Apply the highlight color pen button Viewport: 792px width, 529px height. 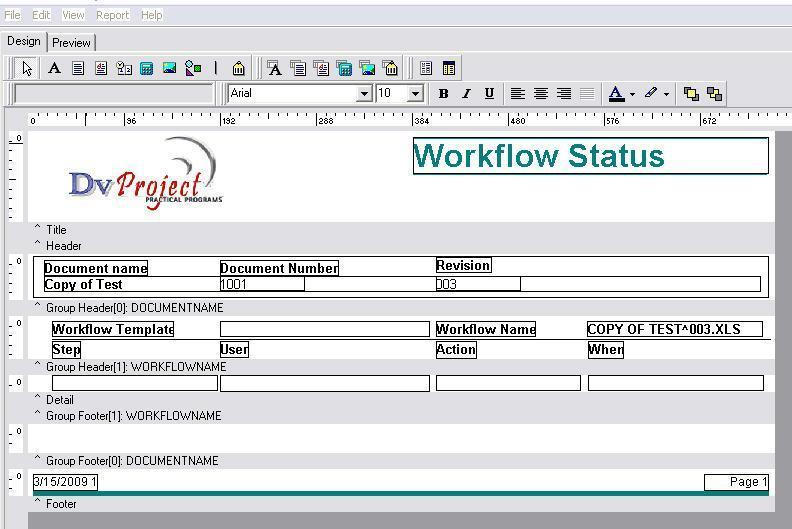click(x=651, y=93)
